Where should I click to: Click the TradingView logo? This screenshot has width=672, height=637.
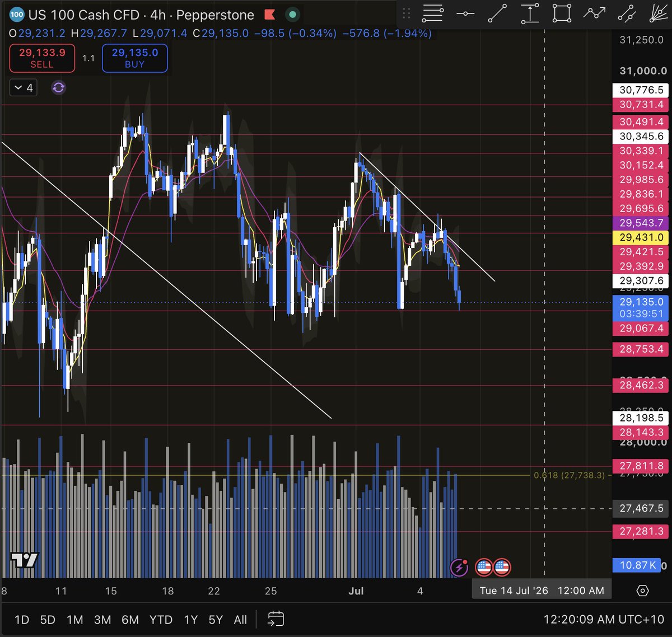click(x=25, y=560)
